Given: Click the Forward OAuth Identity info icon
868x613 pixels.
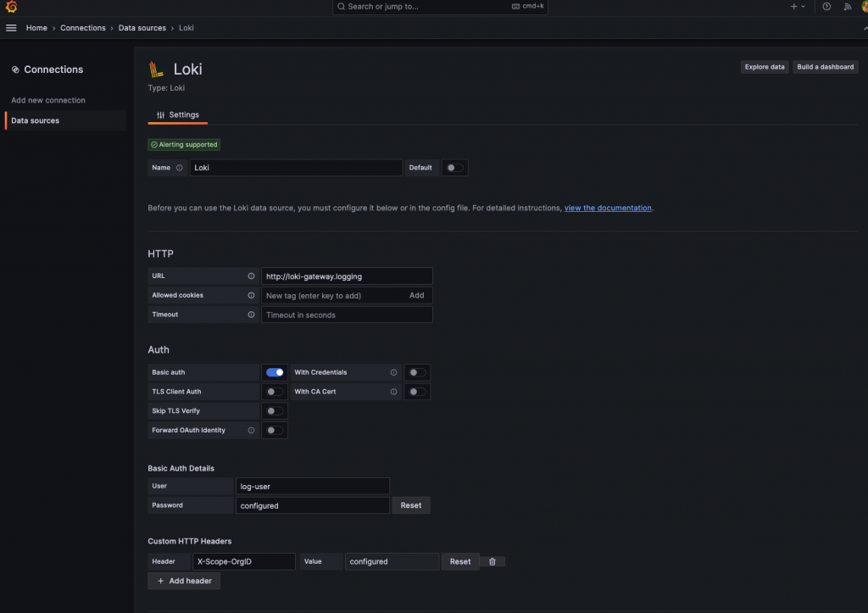Looking at the screenshot, I should (251, 430).
